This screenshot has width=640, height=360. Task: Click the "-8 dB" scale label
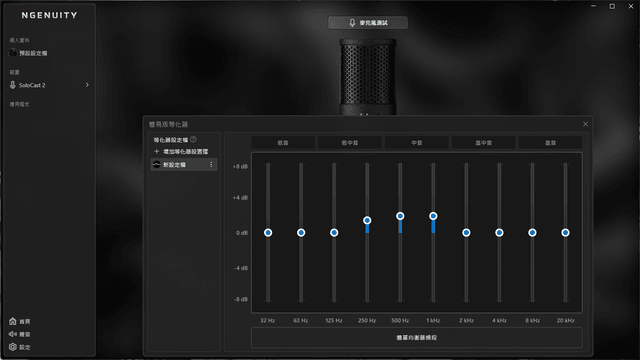point(241,299)
